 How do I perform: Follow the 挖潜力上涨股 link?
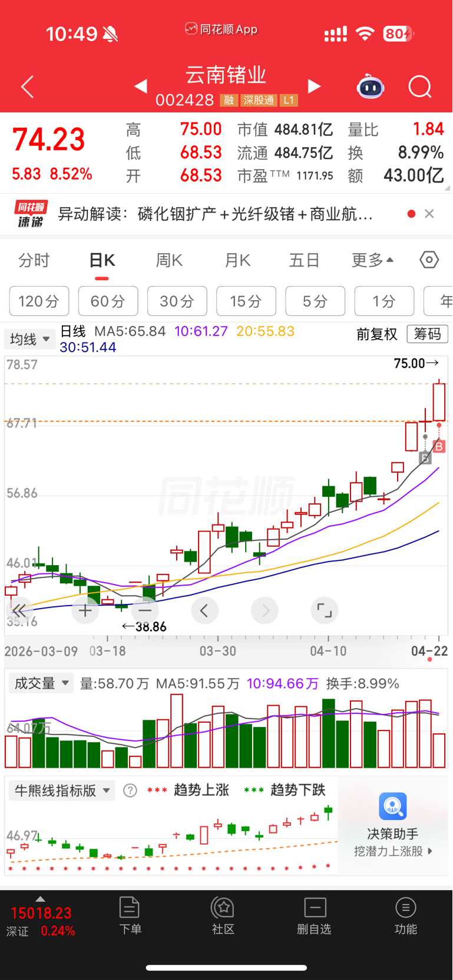click(x=393, y=851)
